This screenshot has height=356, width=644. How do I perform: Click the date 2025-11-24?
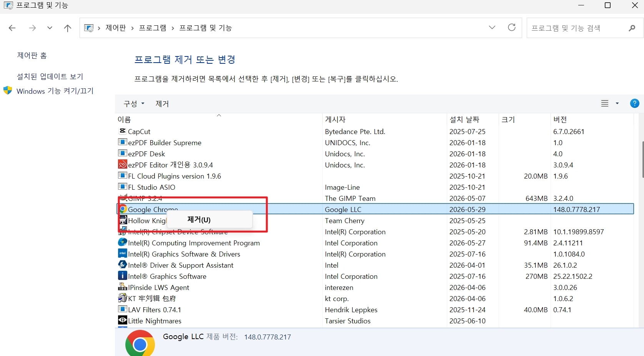[468, 310]
